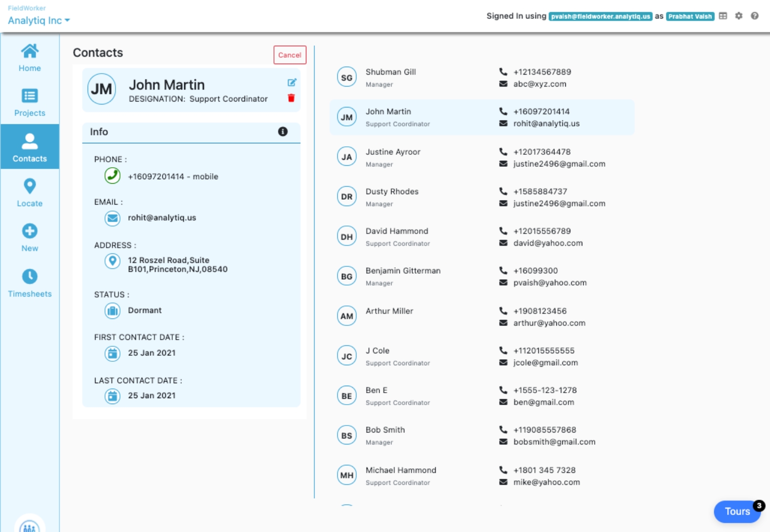
Task: Click the grid layout icon in header
Action: [x=723, y=16]
